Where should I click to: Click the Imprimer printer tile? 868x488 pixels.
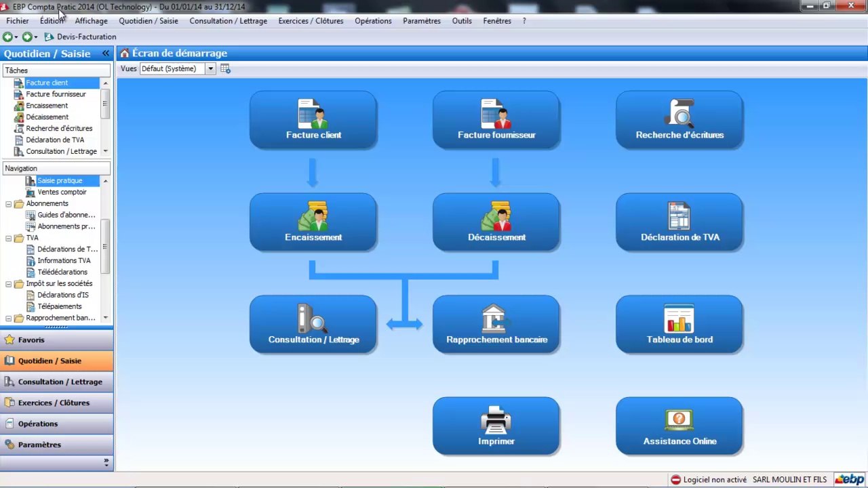[496, 426]
